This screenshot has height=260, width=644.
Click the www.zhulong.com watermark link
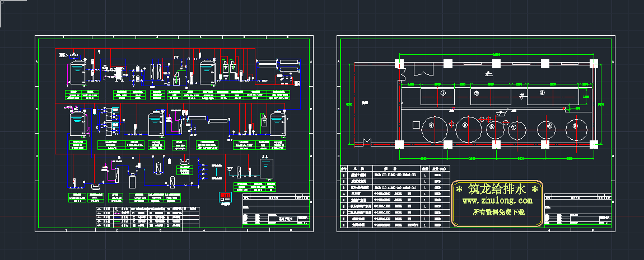tap(497, 201)
